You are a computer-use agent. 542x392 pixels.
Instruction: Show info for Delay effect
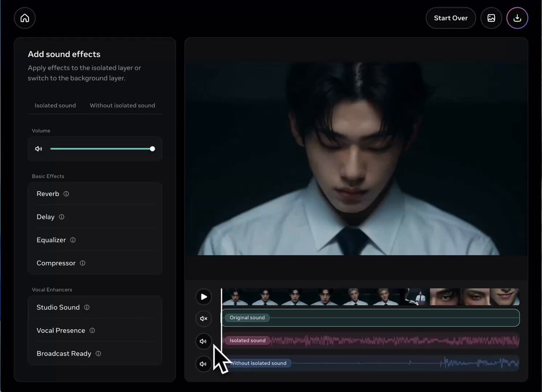[x=61, y=217]
